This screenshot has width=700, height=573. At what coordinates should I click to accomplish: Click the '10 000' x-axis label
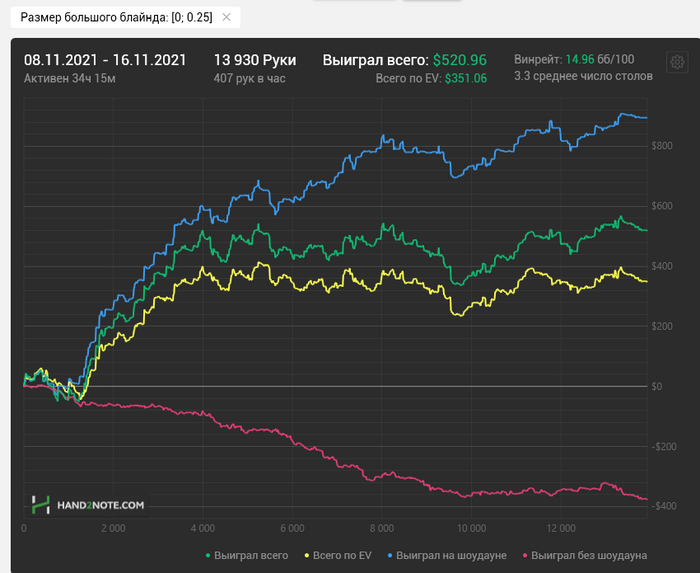click(x=471, y=528)
